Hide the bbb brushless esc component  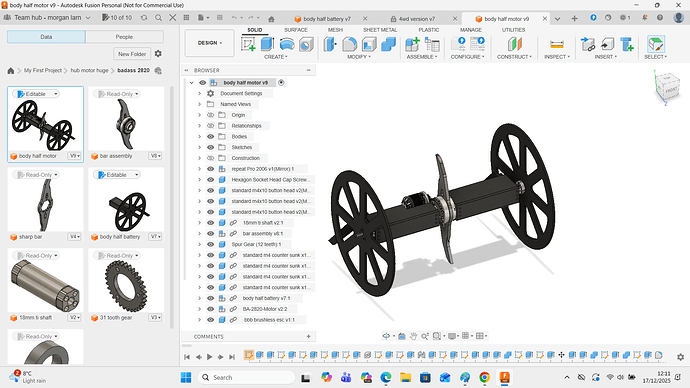pyautogui.click(x=211, y=320)
